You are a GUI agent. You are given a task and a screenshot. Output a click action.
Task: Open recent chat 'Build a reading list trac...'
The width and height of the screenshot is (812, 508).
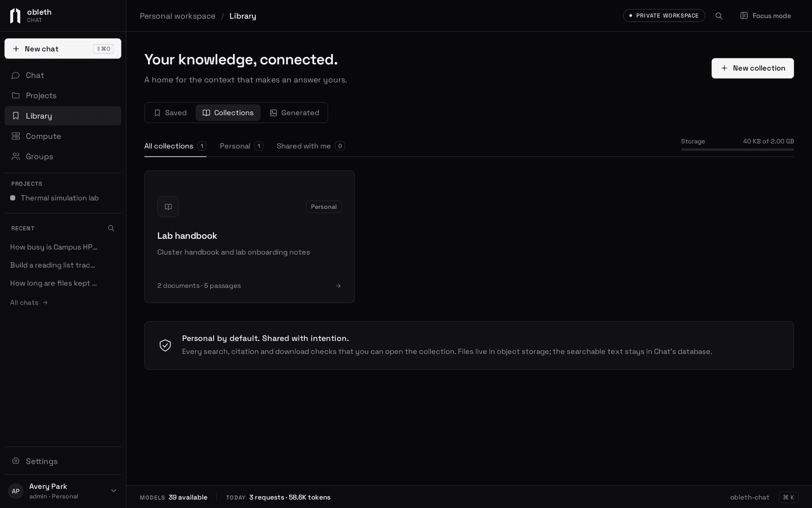tap(52, 265)
